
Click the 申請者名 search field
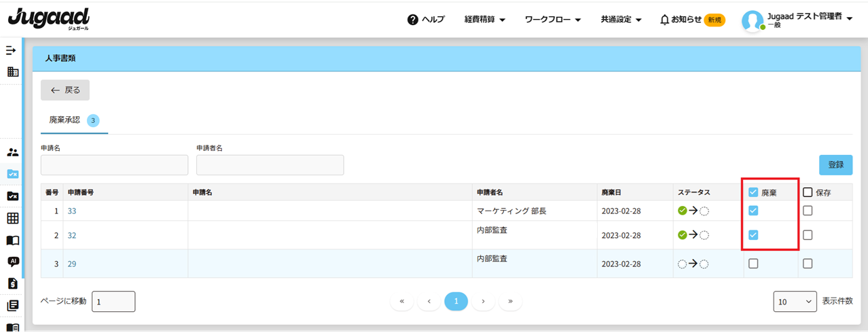pos(270,165)
